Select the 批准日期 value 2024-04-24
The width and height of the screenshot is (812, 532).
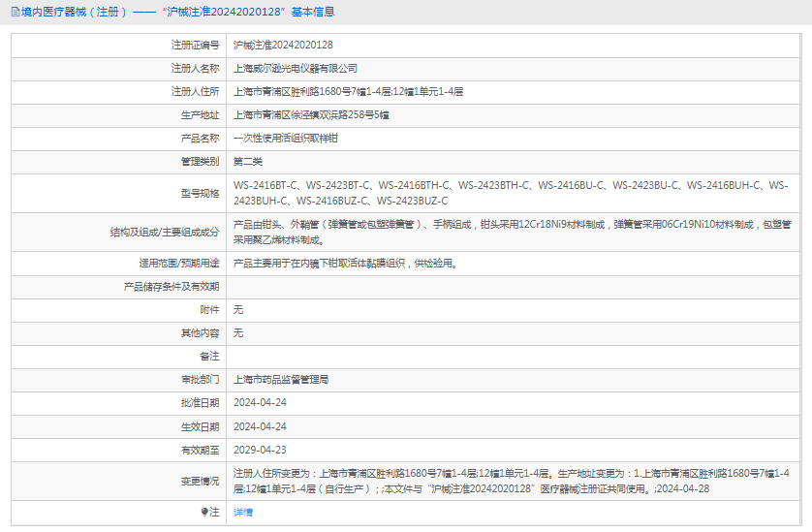(260, 403)
